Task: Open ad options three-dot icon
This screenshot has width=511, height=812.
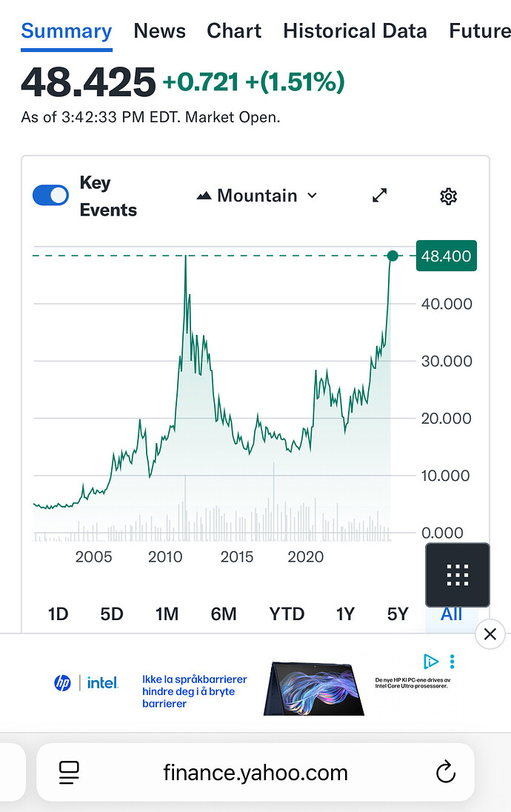Action: point(452,661)
